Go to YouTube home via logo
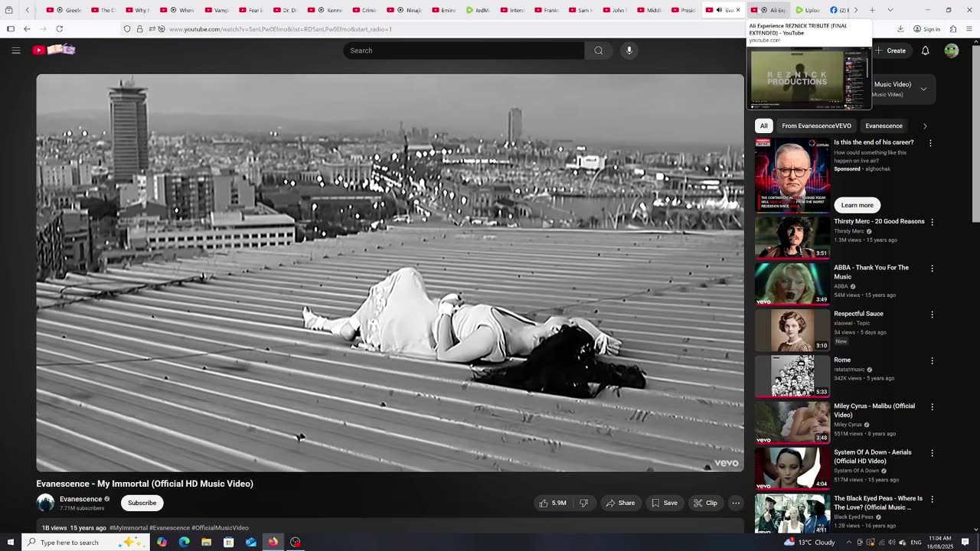Viewport: 980px width, 551px height. tap(54, 50)
